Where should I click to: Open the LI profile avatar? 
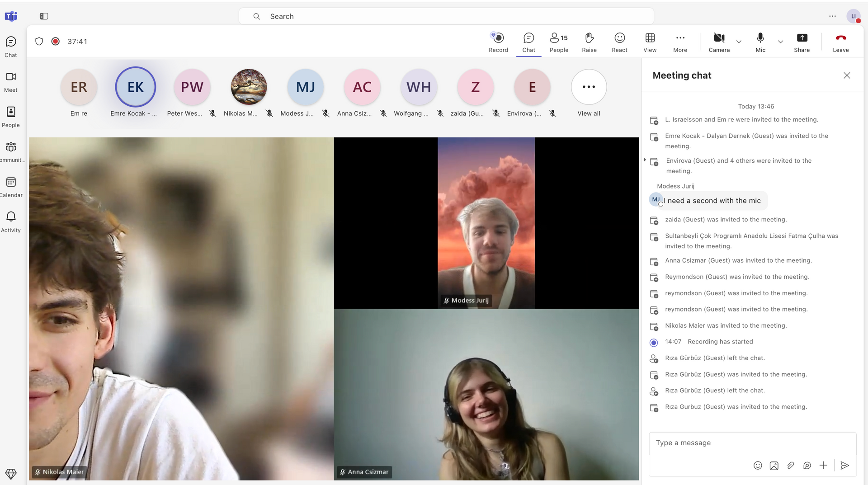853,16
